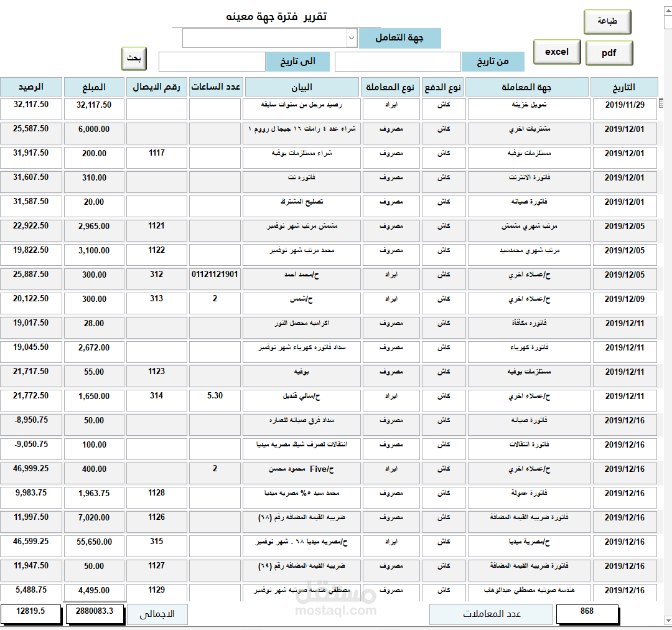Click the المبلغ column header
Viewport: 672px width, 630px height.
pyautogui.click(x=94, y=87)
